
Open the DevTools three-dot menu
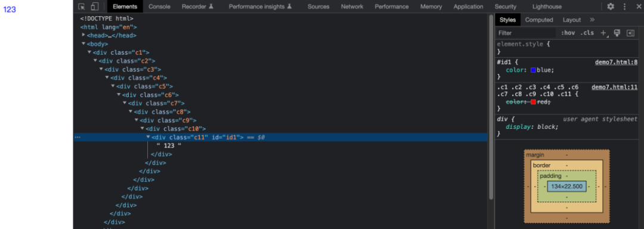625,7
